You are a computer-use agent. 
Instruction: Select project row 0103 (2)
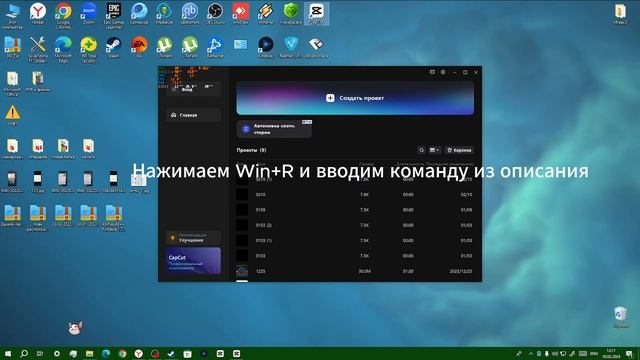click(355, 225)
